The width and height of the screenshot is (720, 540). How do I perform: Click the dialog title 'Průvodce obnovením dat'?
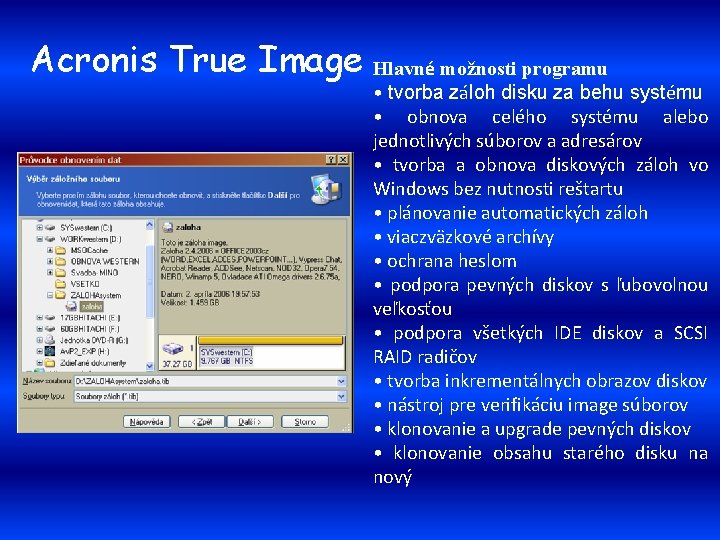coord(70,160)
